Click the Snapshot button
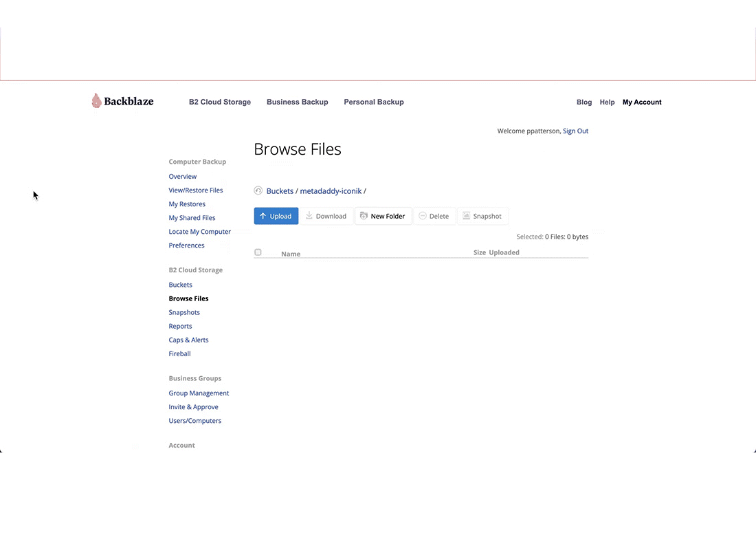Image resolution: width=756 pixels, height=557 pixels. click(482, 216)
